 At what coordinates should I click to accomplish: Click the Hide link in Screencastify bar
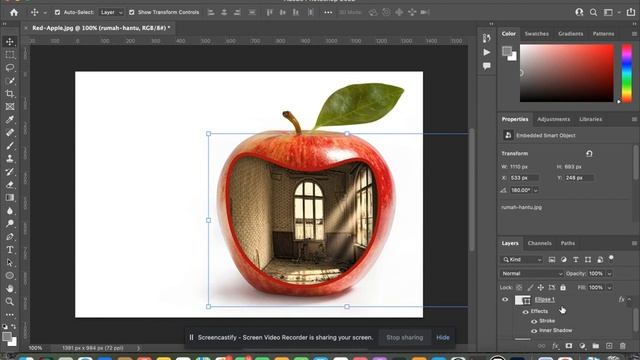point(443,338)
